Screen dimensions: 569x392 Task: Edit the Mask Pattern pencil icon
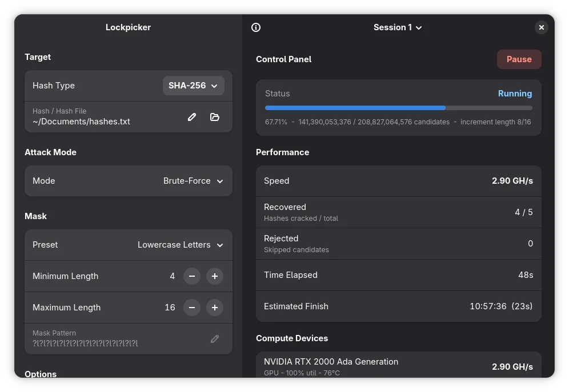pos(215,339)
